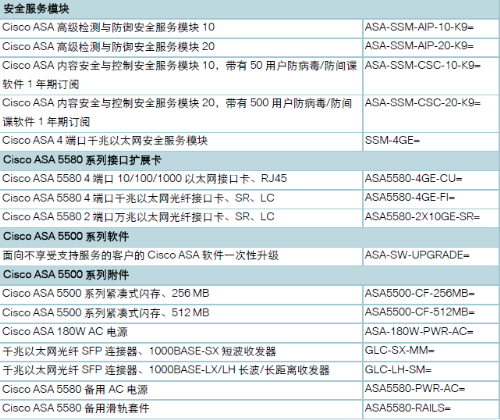Viewport: 500px width, 420px height.
Task: Select ASA5500-CF-256MB= part number
Action: [420, 293]
